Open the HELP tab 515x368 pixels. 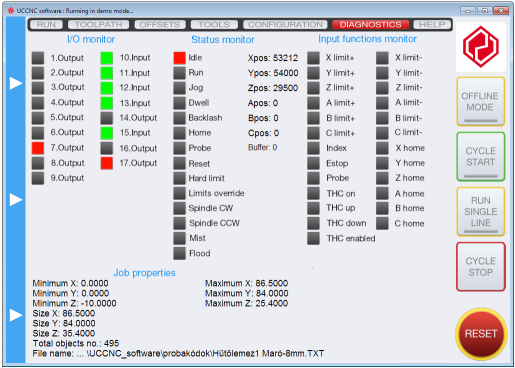pos(432,25)
